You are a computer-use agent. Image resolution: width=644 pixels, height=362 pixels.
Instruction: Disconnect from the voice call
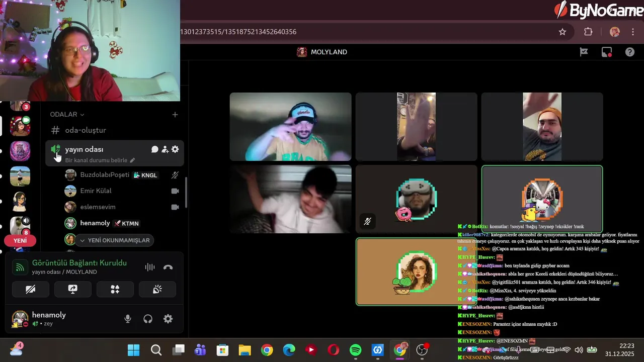pos(168,267)
